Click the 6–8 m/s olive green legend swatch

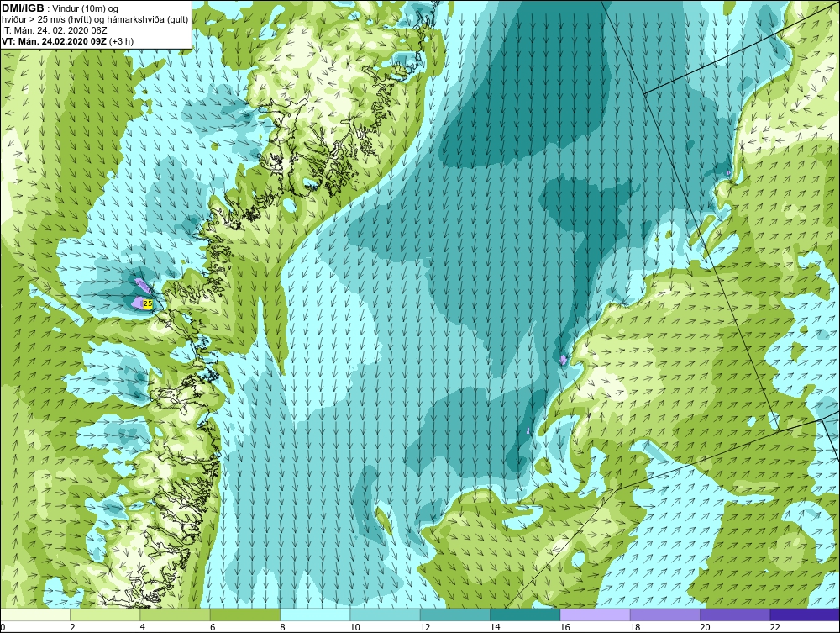click(244, 615)
